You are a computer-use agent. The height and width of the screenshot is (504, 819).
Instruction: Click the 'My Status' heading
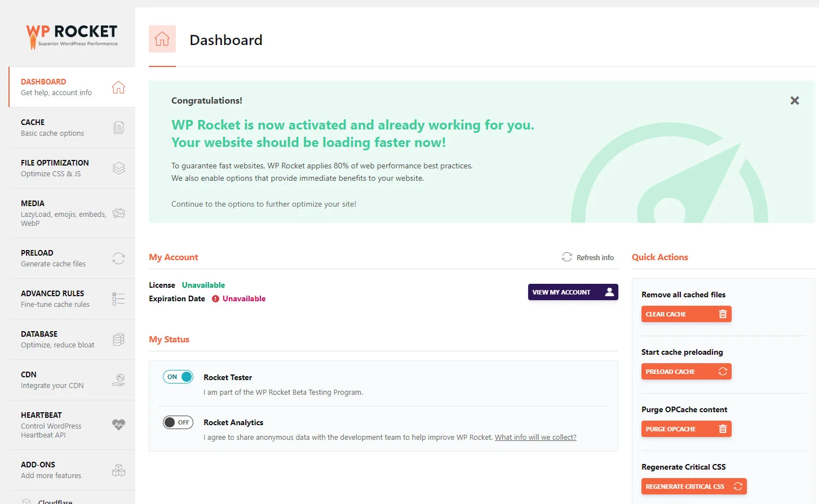click(x=169, y=340)
